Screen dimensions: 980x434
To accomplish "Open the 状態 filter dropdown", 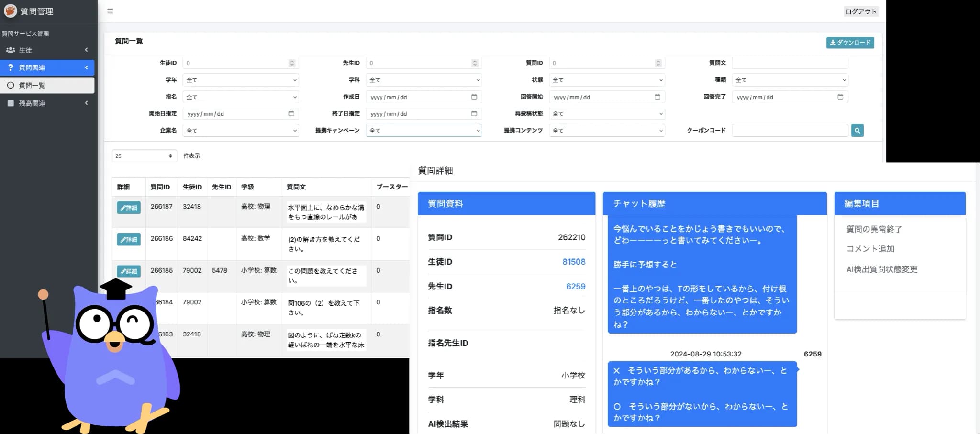I will [607, 80].
